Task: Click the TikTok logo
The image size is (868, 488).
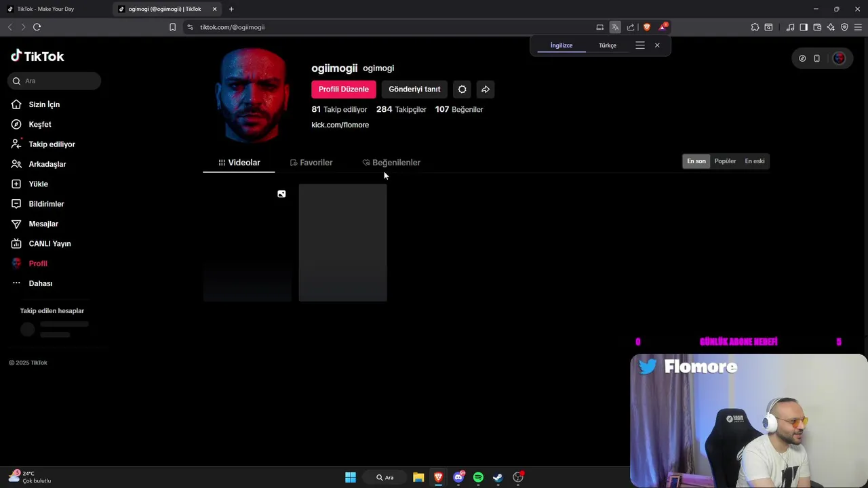Action: coord(37,56)
